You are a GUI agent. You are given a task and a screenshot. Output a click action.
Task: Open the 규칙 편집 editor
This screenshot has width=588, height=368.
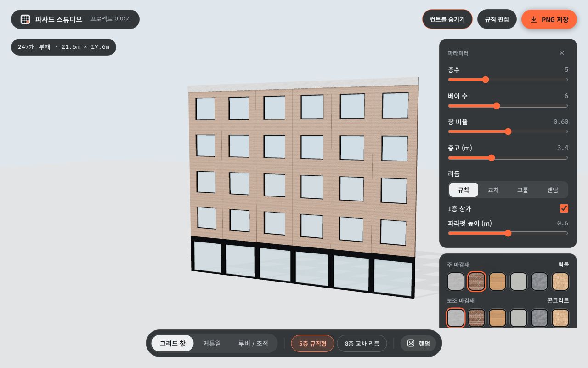click(497, 19)
